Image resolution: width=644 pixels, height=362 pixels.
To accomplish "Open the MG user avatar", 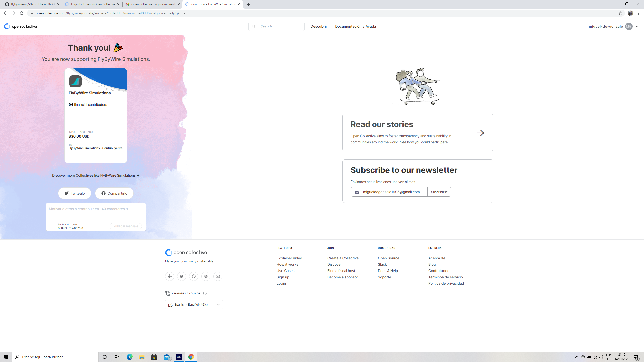I will (x=629, y=26).
